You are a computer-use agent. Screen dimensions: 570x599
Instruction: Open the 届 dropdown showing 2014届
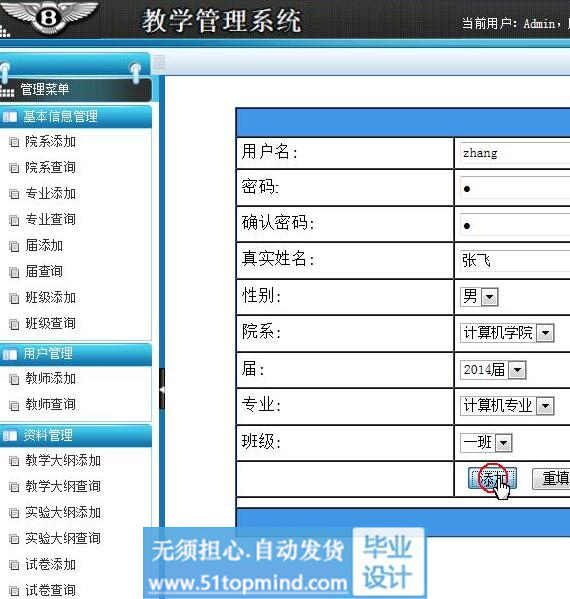(x=493, y=369)
